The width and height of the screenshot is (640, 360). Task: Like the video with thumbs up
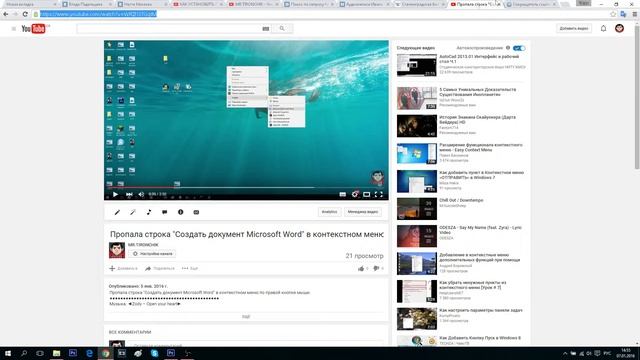(361, 269)
